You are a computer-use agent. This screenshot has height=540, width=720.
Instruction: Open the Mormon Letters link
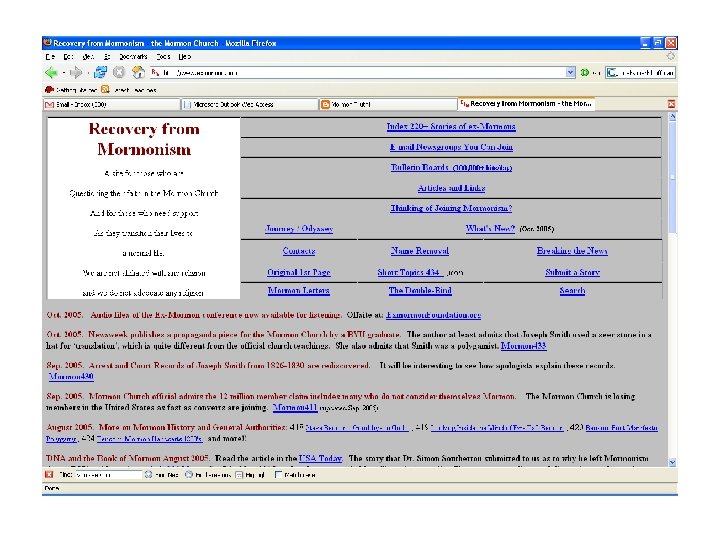(x=299, y=290)
